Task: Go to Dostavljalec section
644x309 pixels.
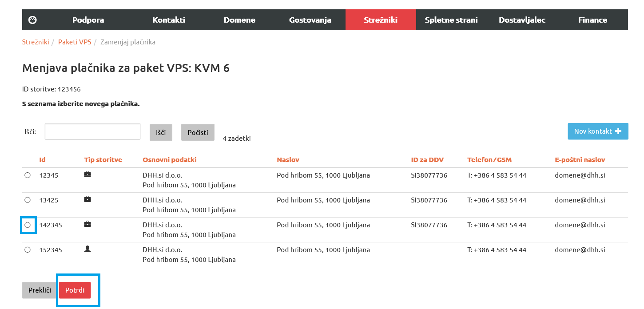Action: coord(522,20)
